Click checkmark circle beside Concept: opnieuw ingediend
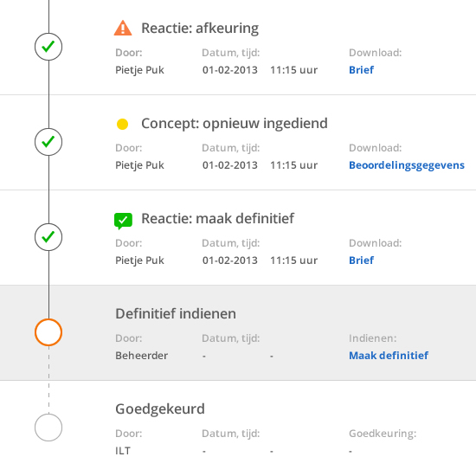The height and width of the screenshot is (476, 476). (48, 142)
